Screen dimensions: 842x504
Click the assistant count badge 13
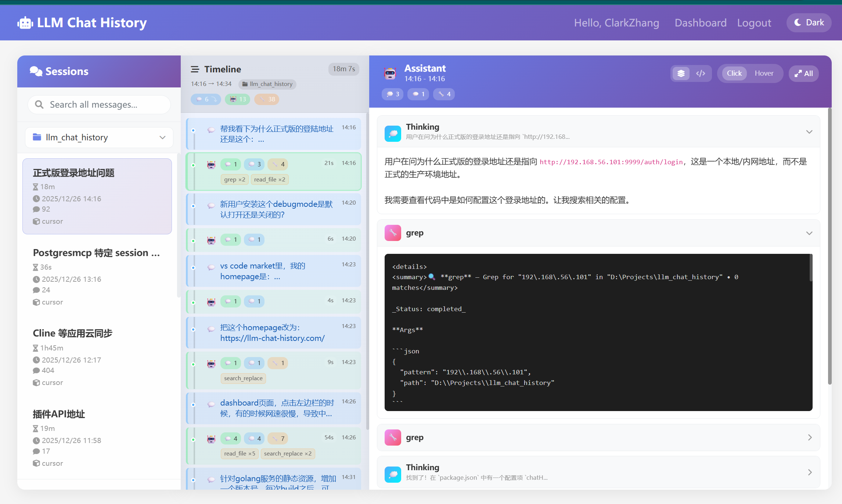(x=238, y=99)
